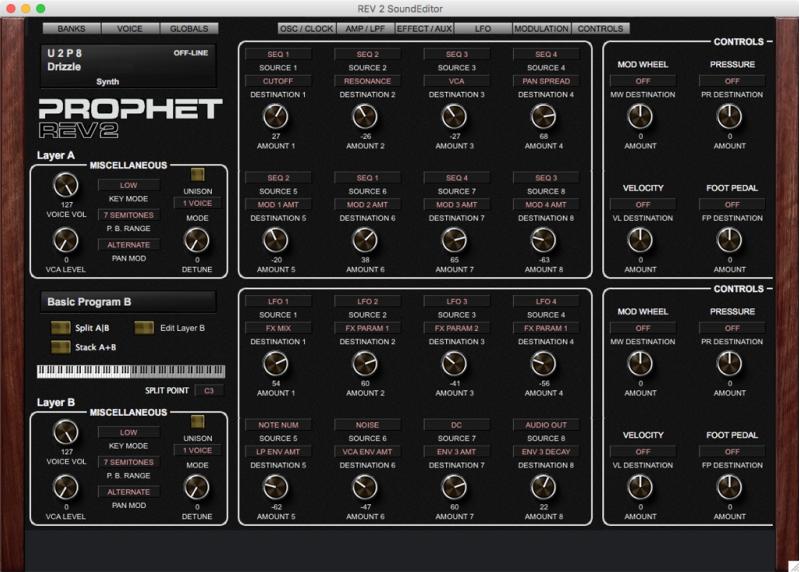Switch to the MODULATION tab
The height and width of the screenshot is (572, 800).
pos(541,29)
